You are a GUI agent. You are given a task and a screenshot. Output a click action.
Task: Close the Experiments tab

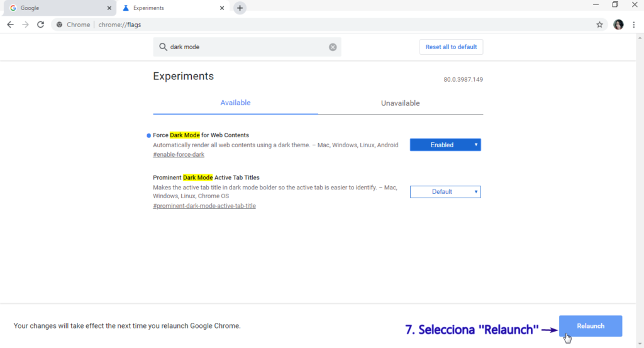(222, 8)
